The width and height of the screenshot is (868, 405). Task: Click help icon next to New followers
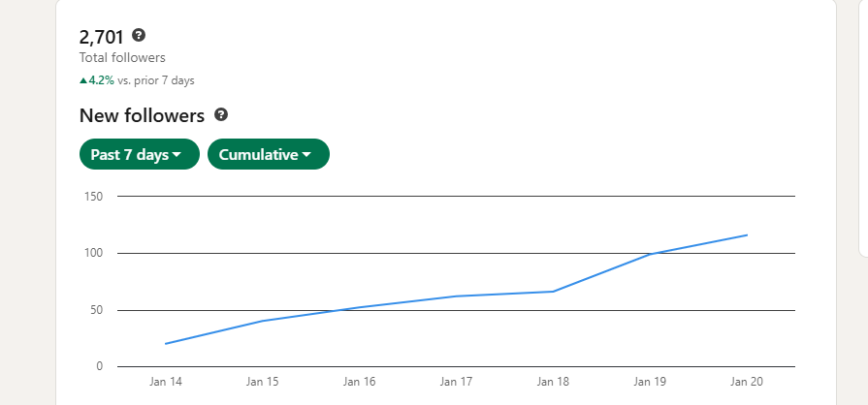[221, 115]
